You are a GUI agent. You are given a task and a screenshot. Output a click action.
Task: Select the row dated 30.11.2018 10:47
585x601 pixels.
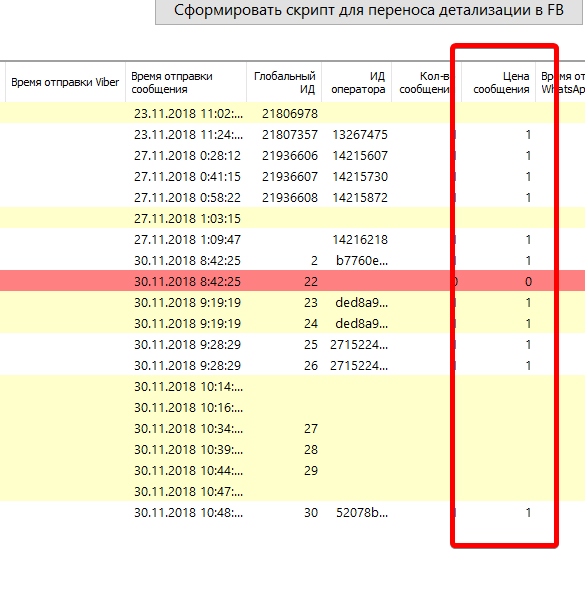click(292, 491)
